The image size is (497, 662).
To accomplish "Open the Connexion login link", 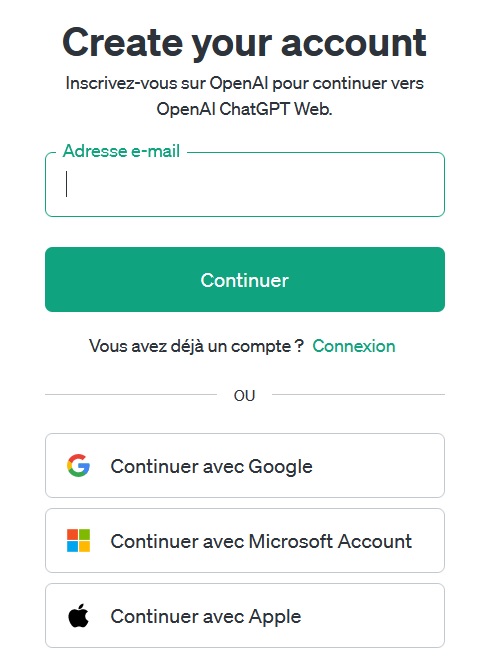I will 354,346.
